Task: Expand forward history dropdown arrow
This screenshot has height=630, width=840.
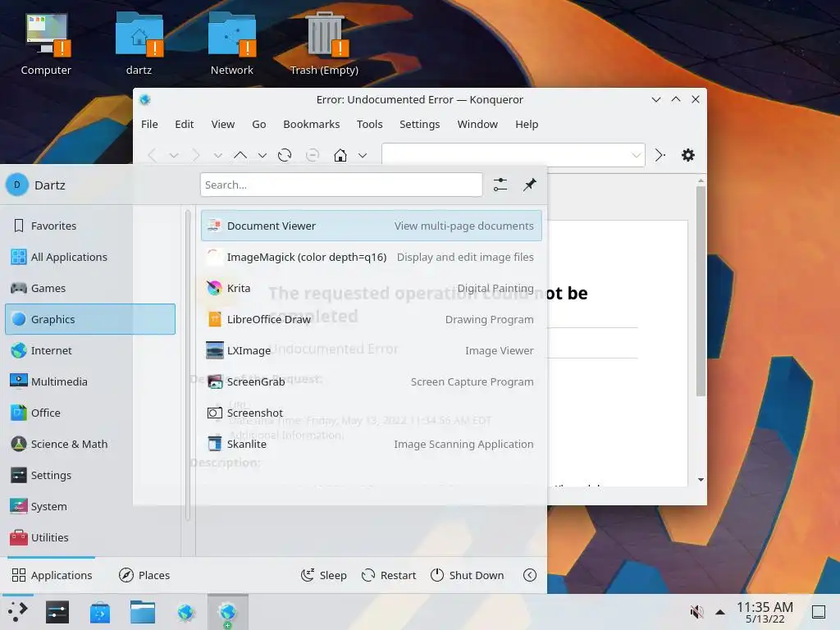Action: click(217, 155)
